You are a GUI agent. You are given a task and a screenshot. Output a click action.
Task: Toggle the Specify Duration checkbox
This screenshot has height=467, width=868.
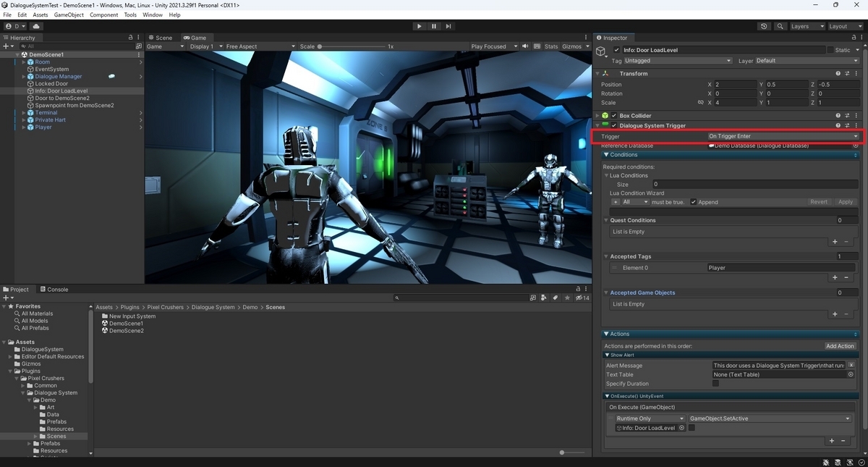[x=715, y=384]
